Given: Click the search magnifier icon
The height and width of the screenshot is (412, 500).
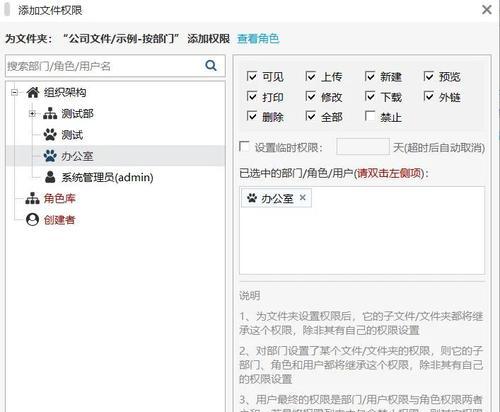Looking at the screenshot, I should coord(211,66).
